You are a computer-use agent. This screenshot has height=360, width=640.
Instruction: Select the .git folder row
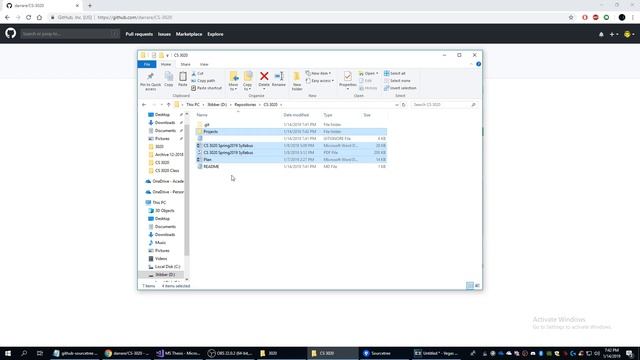point(291,124)
